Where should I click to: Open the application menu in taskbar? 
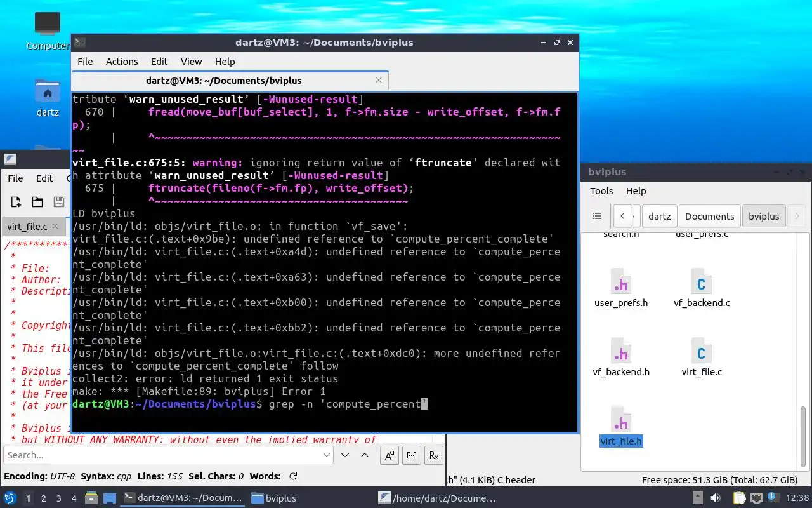click(x=10, y=498)
